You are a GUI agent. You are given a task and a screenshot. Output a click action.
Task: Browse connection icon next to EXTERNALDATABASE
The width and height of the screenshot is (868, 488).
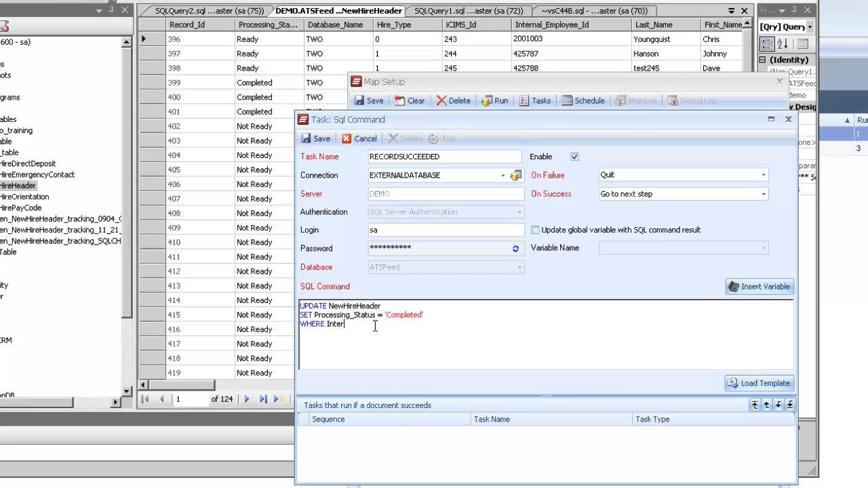516,176
